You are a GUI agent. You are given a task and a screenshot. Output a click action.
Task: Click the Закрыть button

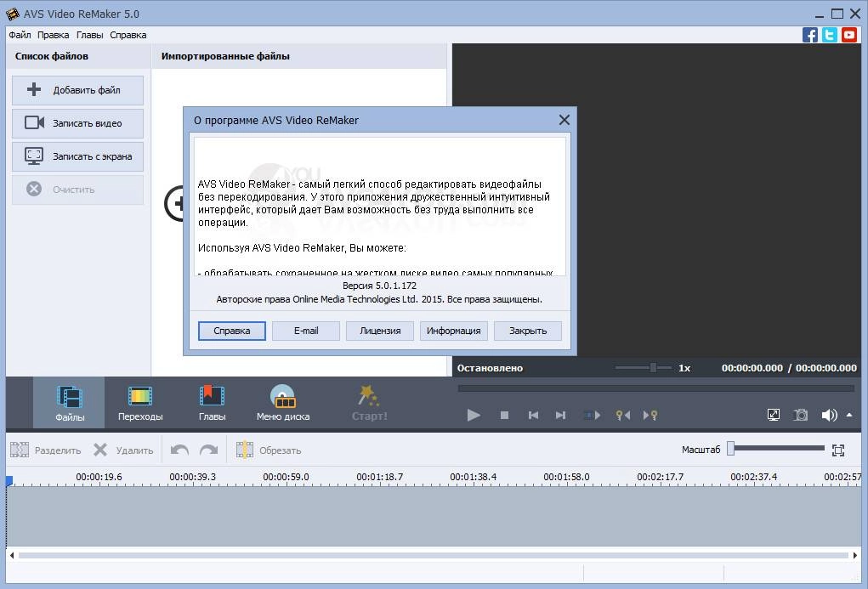[528, 331]
